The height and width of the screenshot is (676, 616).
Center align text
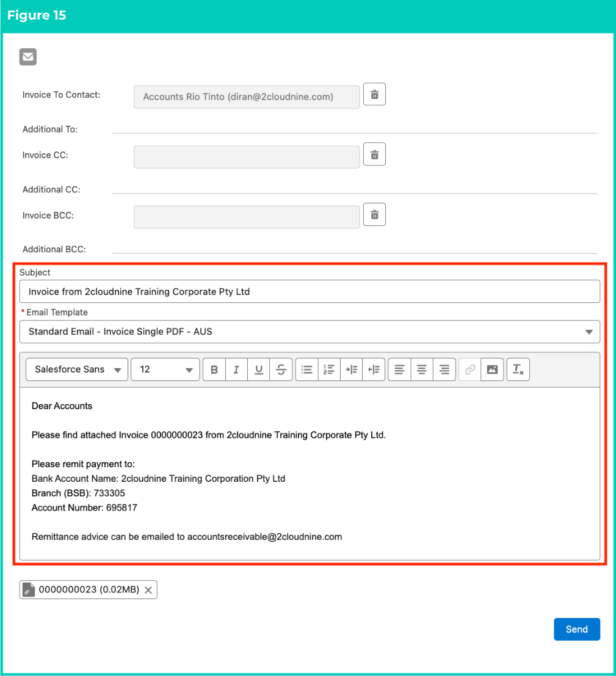422,369
